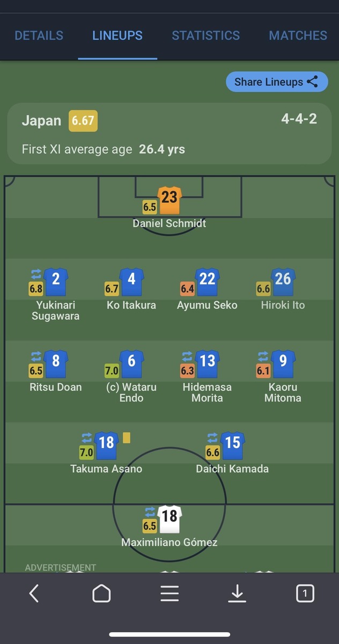
Task: Tap the browser download icon
Action: (237, 593)
